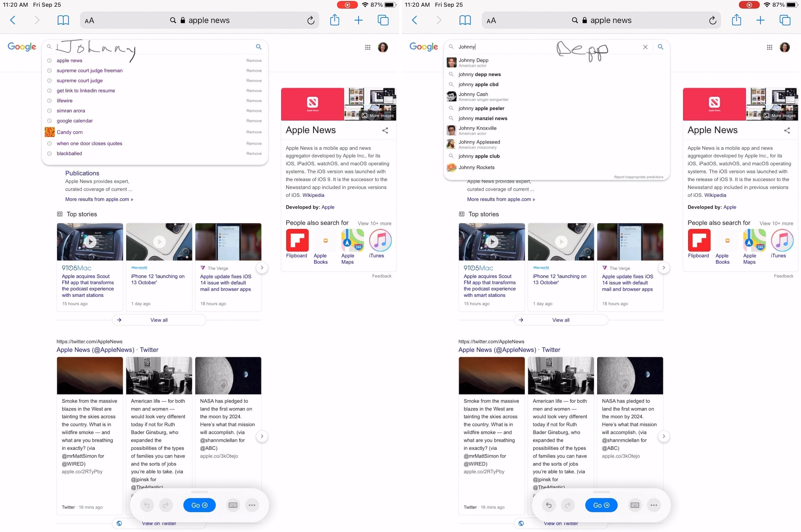Image resolution: width=801 pixels, height=532 pixels.
Task: Tap the reload page icon right browser
Action: 713,20
